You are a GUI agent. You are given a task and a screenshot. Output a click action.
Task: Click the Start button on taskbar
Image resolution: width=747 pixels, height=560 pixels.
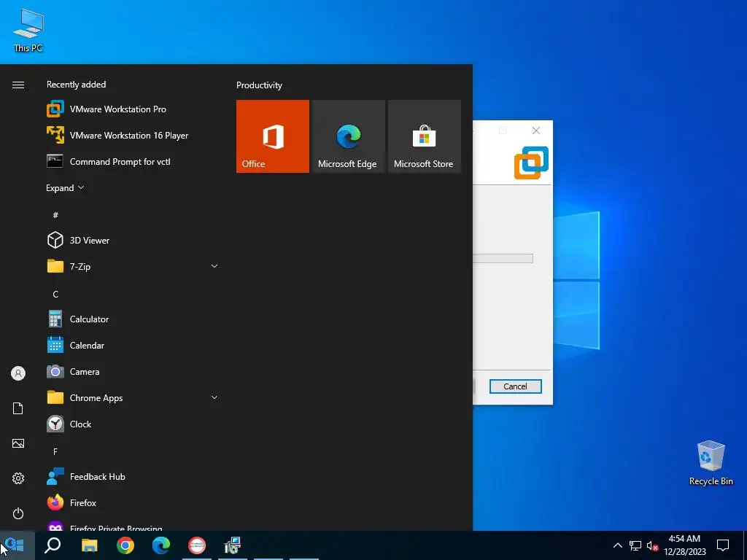click(x=18, y=545)
